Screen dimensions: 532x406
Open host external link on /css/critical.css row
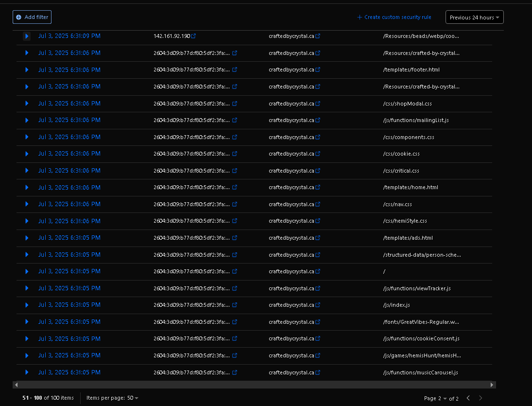[318, 171]
